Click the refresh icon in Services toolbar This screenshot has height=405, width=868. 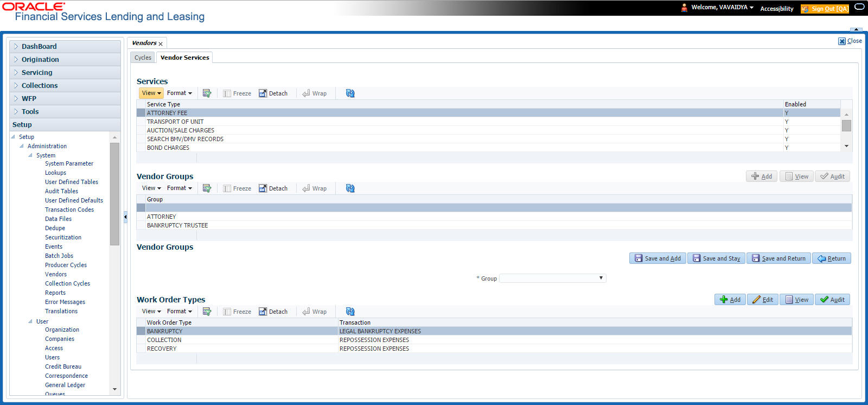coord(350,93)
